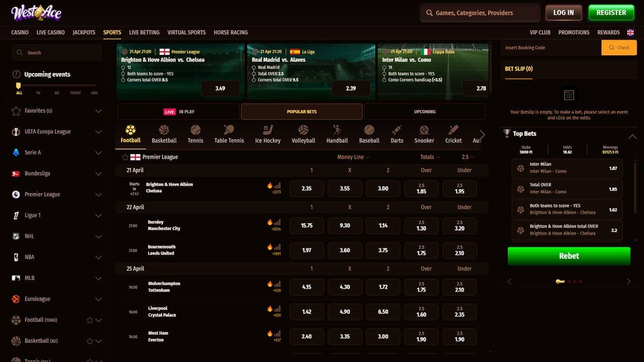
Task: Star the Football (1060) sidebar category
Action: pyautogui.click(x=90, y=320)
